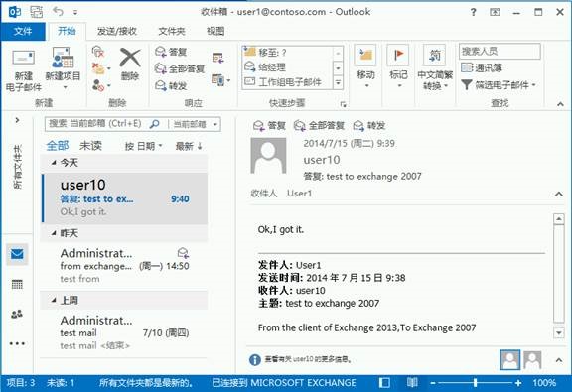Click the highlighted contact thumbnail in people pane
This screenshot has width=572, height=392.
point(510,360)
